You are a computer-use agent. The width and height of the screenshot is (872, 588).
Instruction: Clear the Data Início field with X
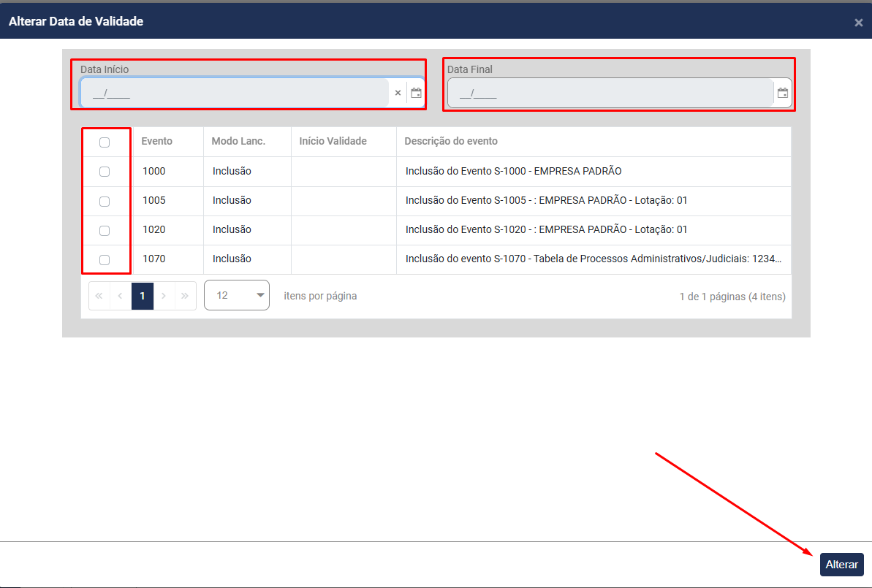tap(398, 93)
